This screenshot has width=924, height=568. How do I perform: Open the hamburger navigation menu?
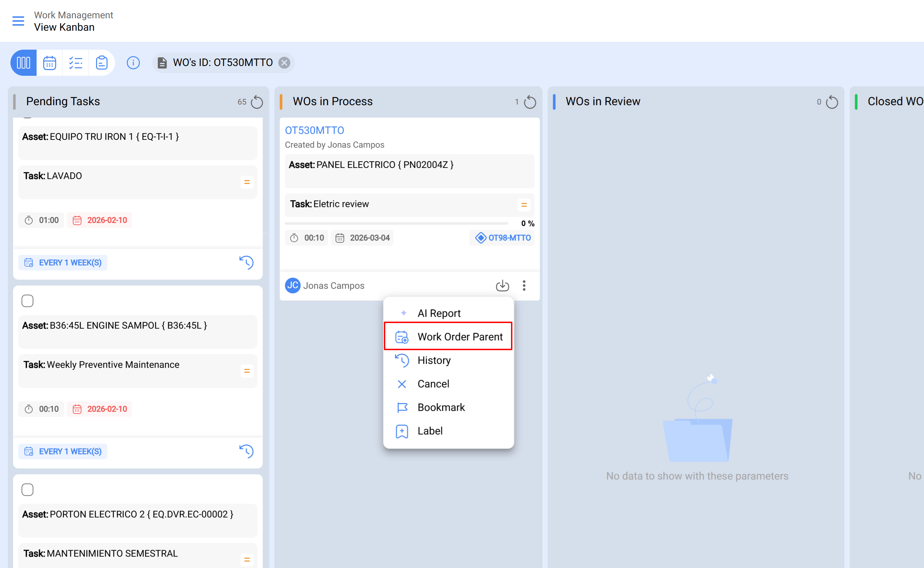pos(18,21)
